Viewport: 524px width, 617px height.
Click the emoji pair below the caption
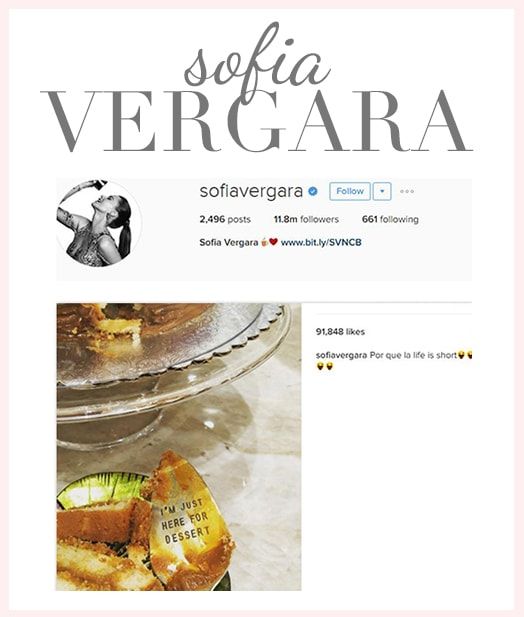pos(325,366)
